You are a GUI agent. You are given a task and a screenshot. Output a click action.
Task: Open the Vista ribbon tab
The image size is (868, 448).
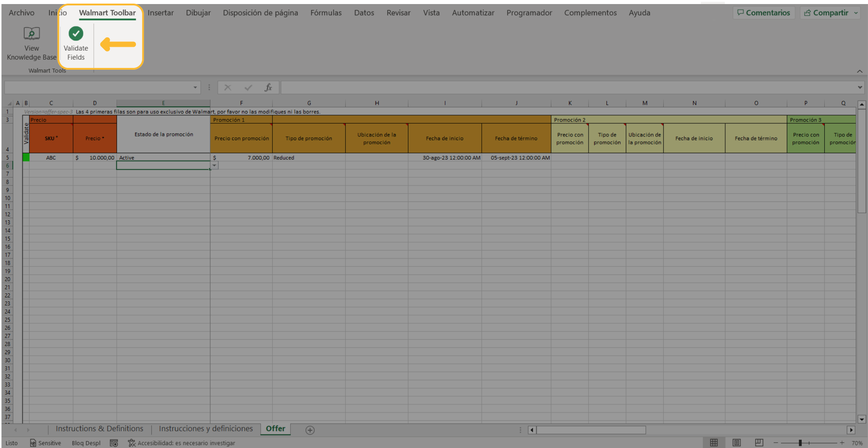431,13
